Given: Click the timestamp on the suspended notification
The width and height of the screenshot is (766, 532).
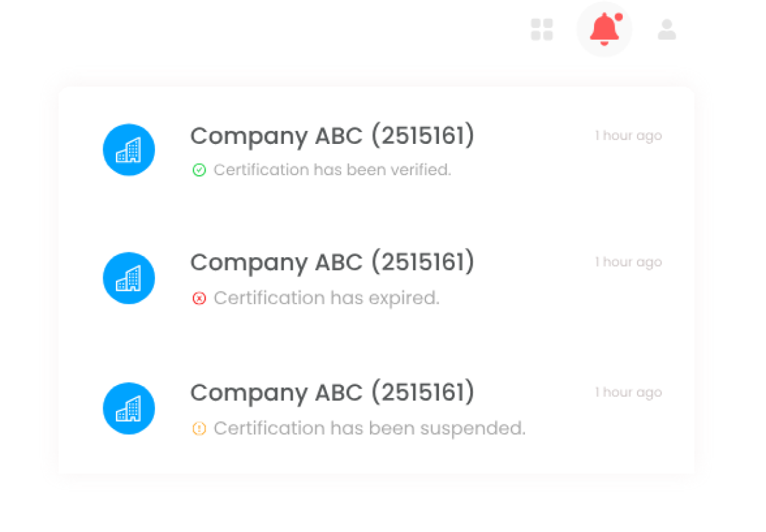Looking at the screenshot, I should (628, 392).
